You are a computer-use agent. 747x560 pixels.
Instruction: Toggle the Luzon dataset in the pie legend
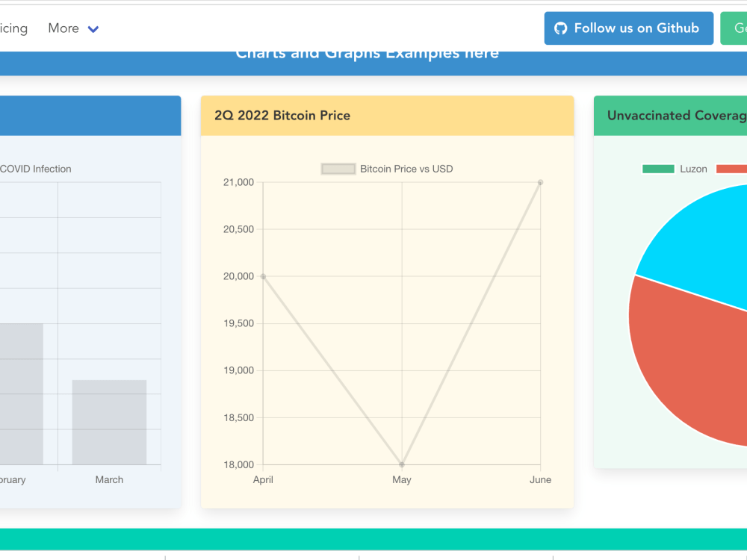695,169
